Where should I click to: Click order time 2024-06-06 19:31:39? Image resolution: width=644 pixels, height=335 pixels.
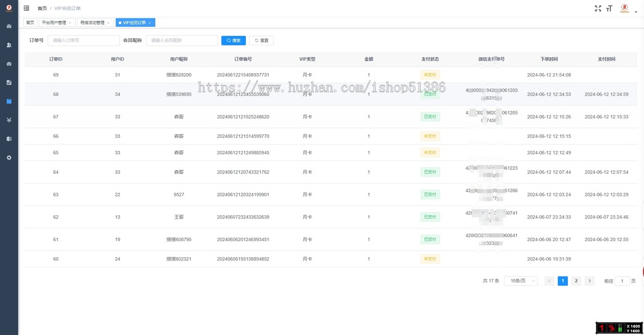(x=549, y=259)
